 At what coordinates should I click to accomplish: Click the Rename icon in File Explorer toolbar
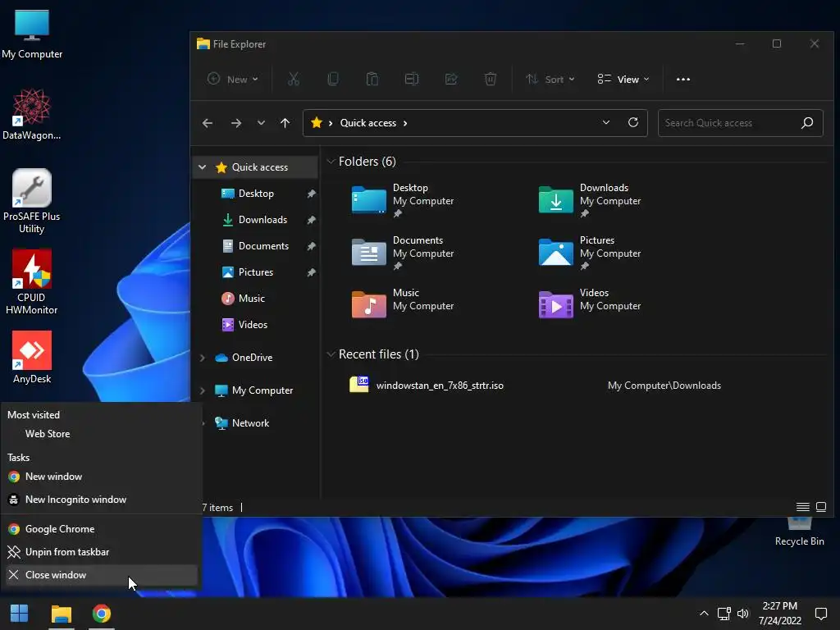(x=412, y=80)
